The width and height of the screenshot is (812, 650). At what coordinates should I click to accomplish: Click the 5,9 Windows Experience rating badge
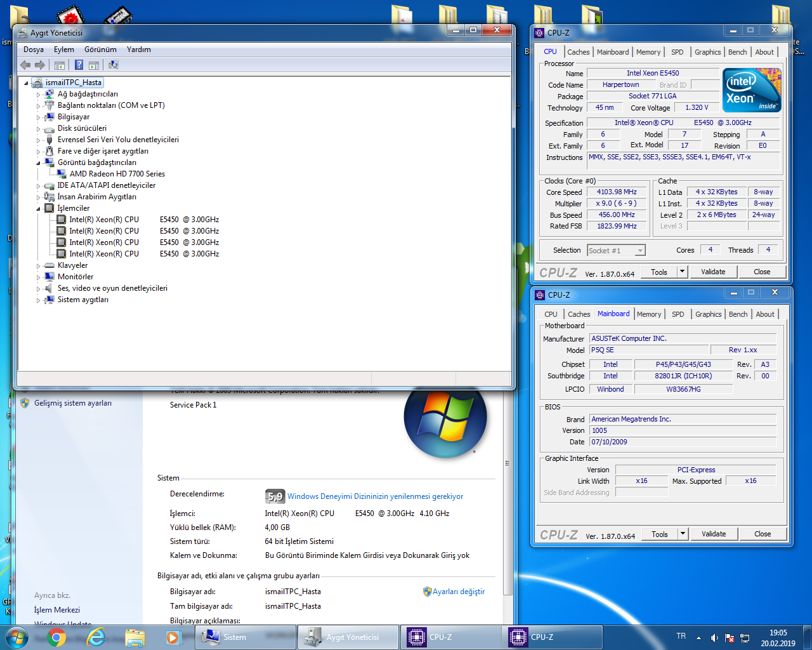coord(275,496)
